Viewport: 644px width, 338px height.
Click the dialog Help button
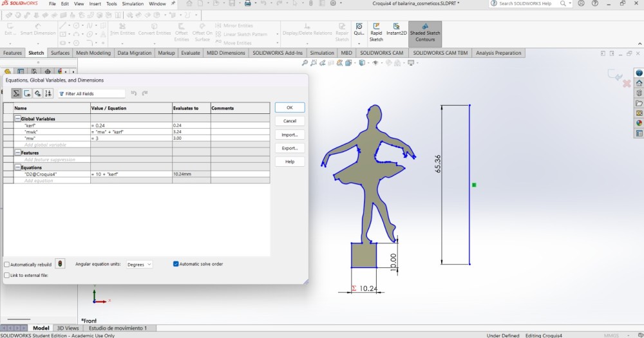pyautogui.click(x=290, y=162)
